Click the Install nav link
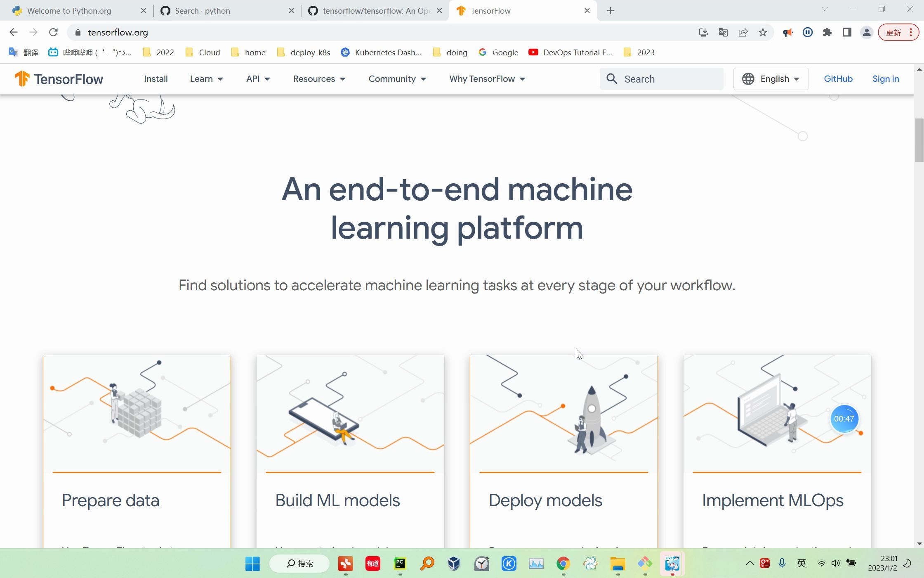The image size is (924, 578). (x=156, y=79)
